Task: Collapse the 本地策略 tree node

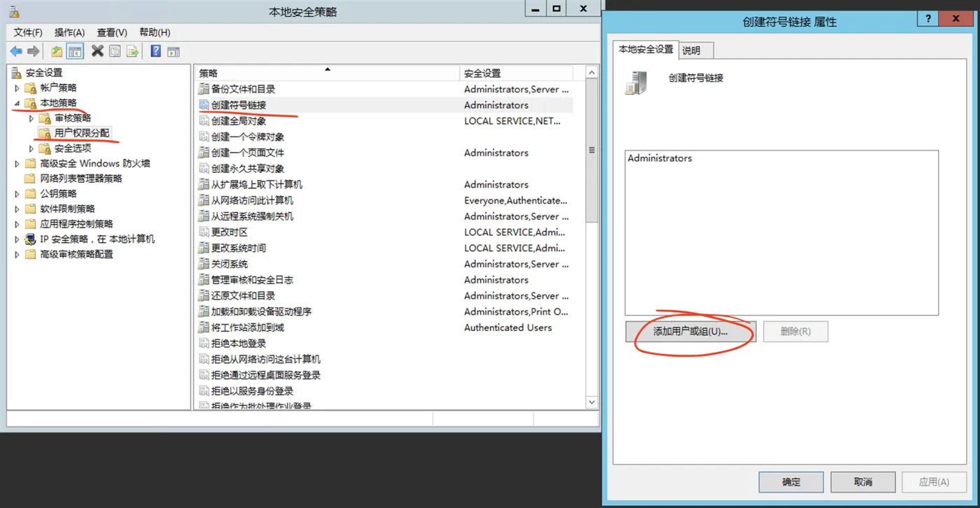Action: coord(17,104)
